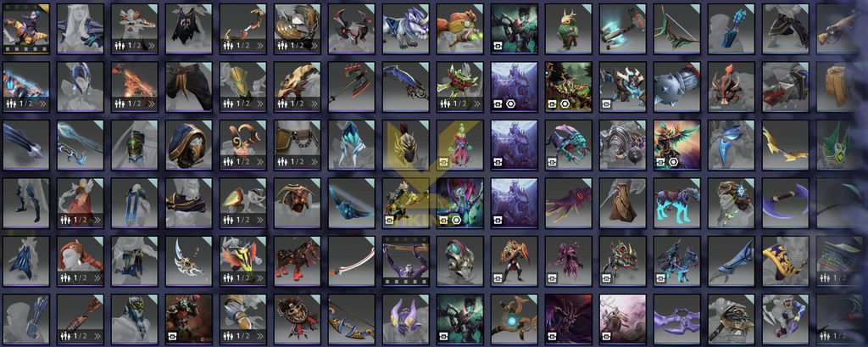Select the gold-bordered animated hero in the top row

coord(26,29)
